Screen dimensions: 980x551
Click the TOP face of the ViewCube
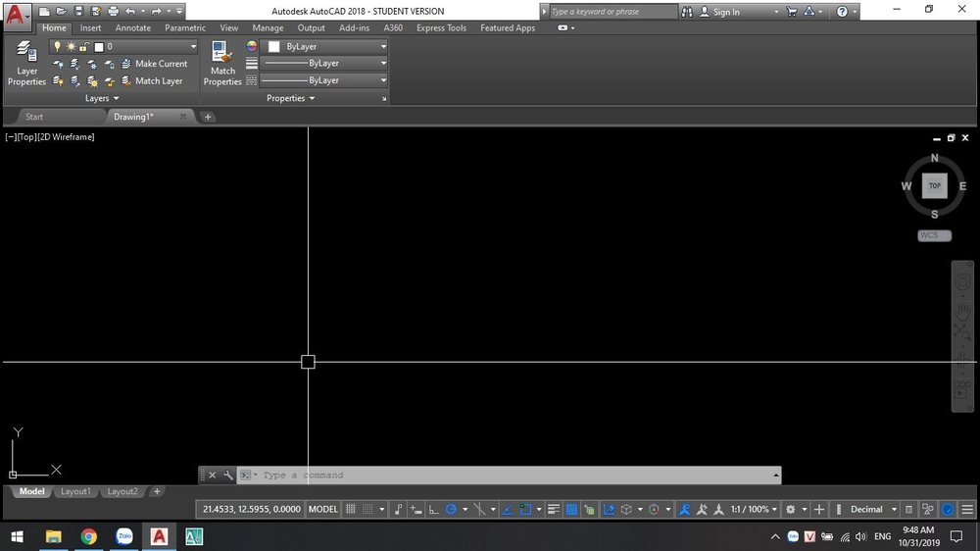coord(934,186)
